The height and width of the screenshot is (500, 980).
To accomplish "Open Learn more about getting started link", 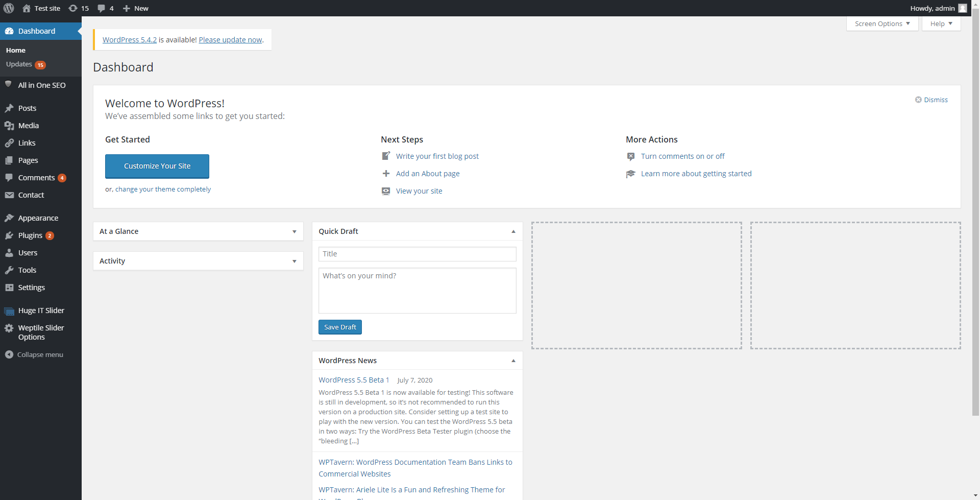I will pos(696,174).
